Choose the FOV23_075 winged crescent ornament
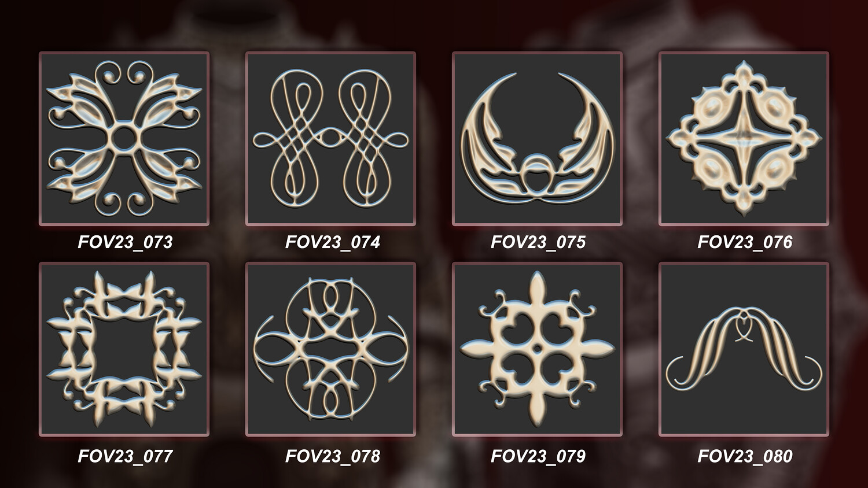868x488 pixels. 537,139
